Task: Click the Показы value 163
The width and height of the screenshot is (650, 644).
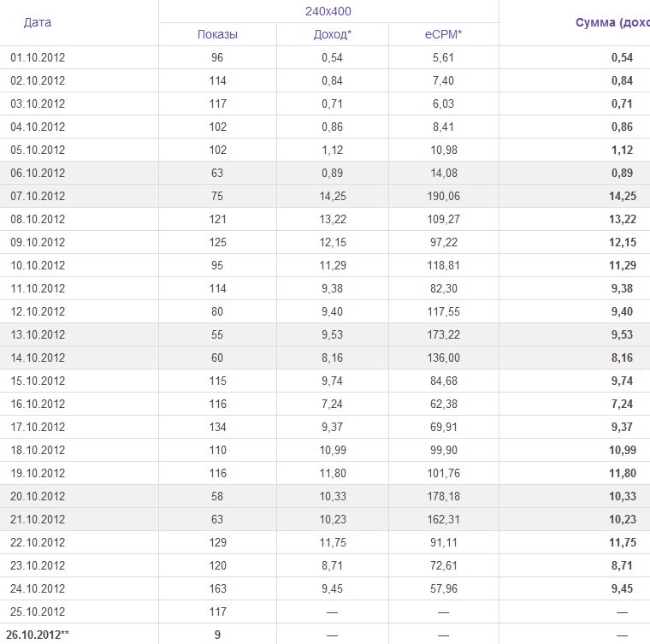Action: (x=217, y=588)
